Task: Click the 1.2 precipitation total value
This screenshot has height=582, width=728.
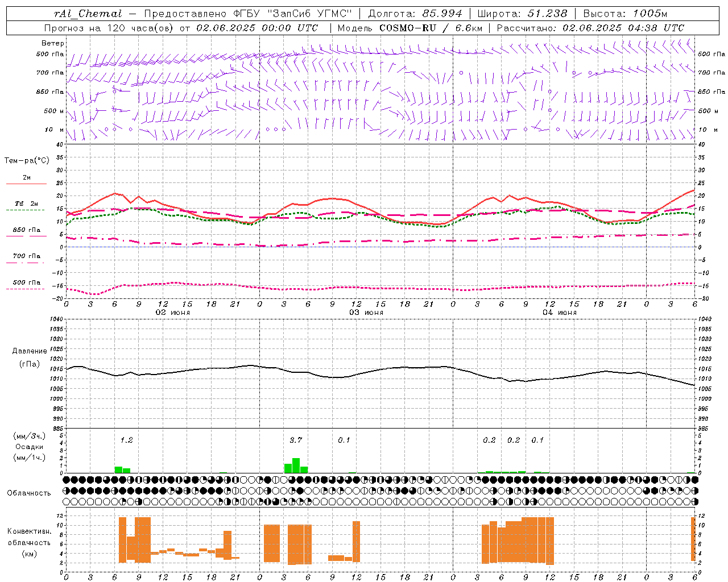Action: pos(126,440)
